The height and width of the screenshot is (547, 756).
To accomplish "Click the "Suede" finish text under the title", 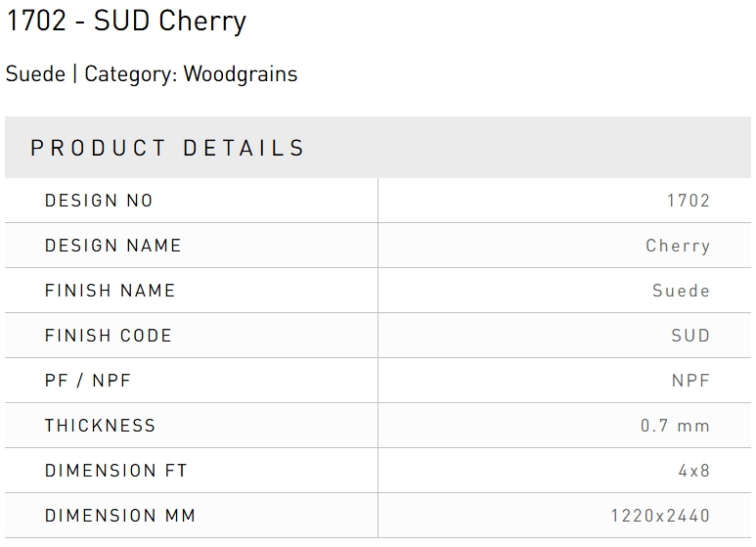I will (35, 74).
